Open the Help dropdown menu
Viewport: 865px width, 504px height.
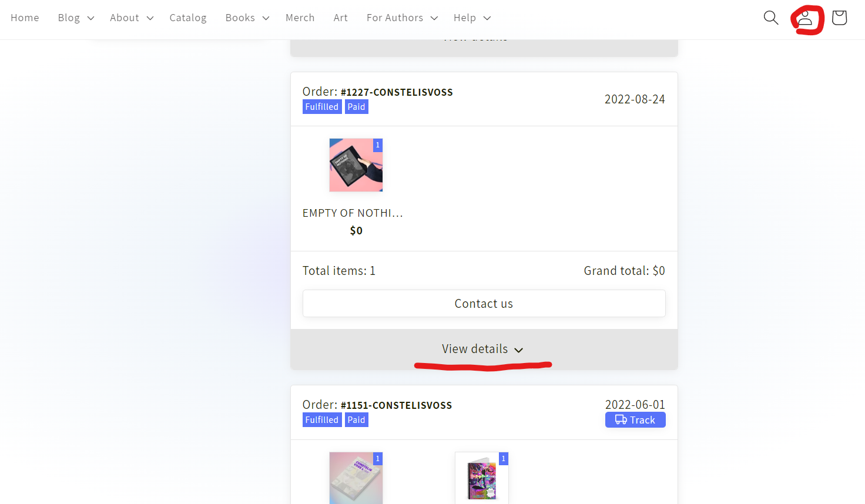[x=472, y=18]
